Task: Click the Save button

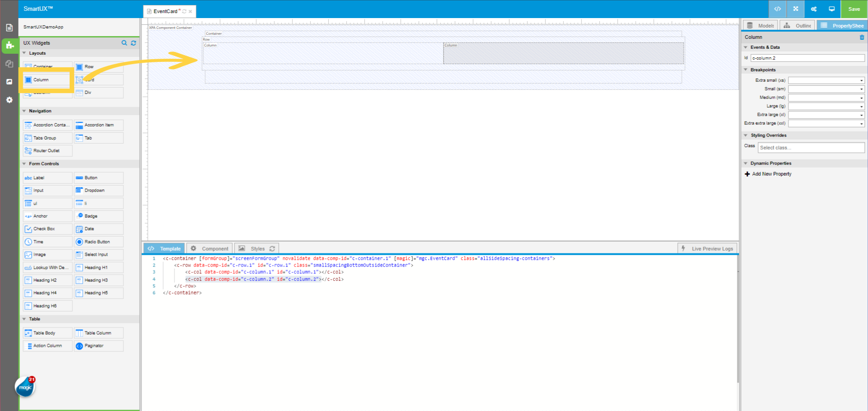Action: pos(854,9)
